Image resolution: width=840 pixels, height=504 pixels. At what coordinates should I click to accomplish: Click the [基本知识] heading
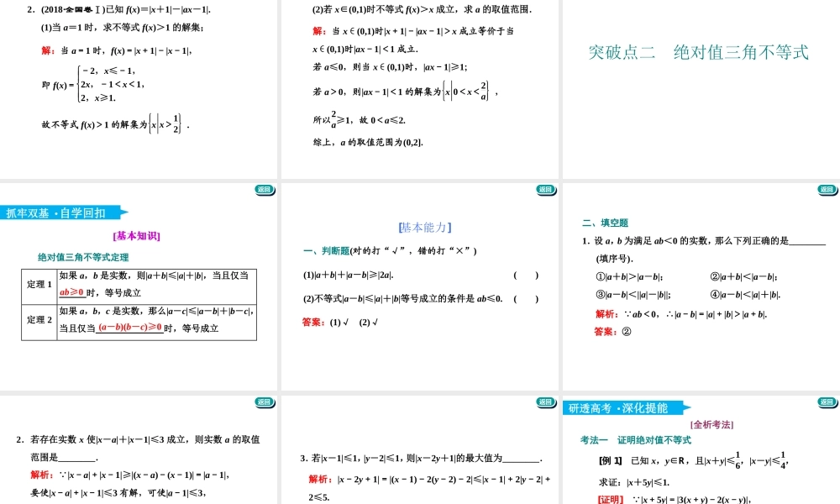coord(136,236)
